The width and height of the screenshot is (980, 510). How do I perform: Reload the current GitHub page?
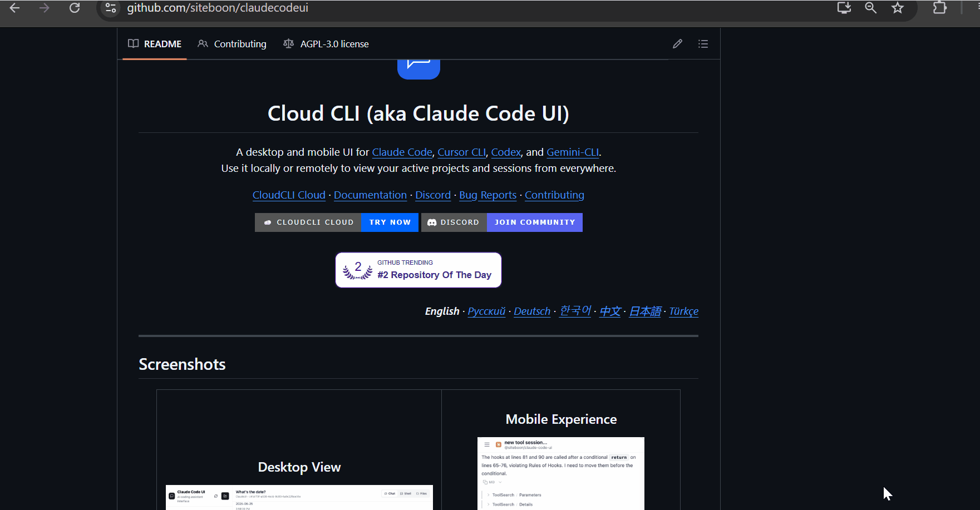pyautogui.click(x=75, y=8)
